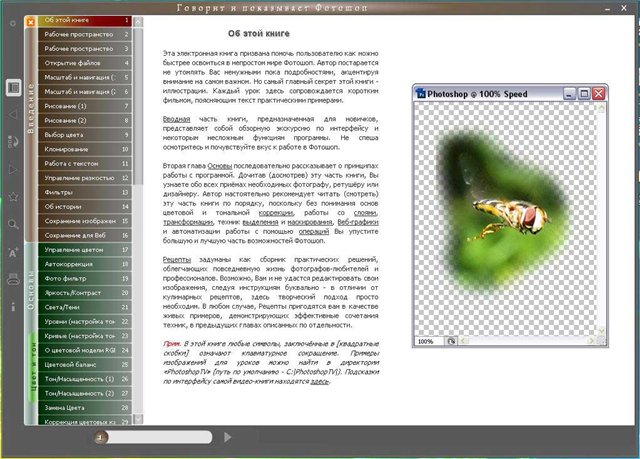Open search with the magnifier icon

pyautogui.click(x=13, y=224)
